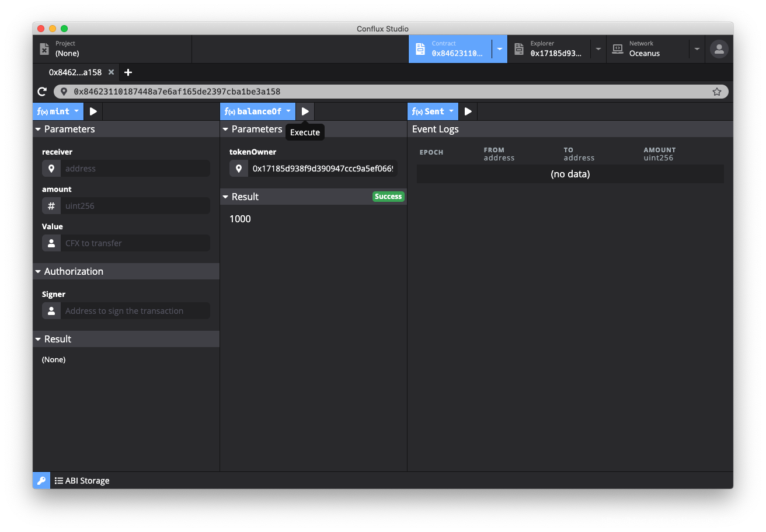Execute the mint function play button

tap(93, 111)
